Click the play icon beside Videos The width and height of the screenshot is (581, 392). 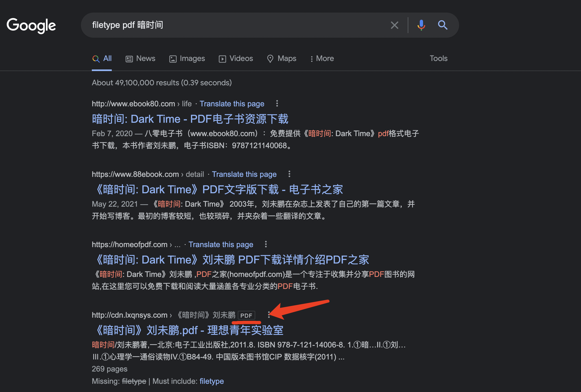click(x=222, y=58)
